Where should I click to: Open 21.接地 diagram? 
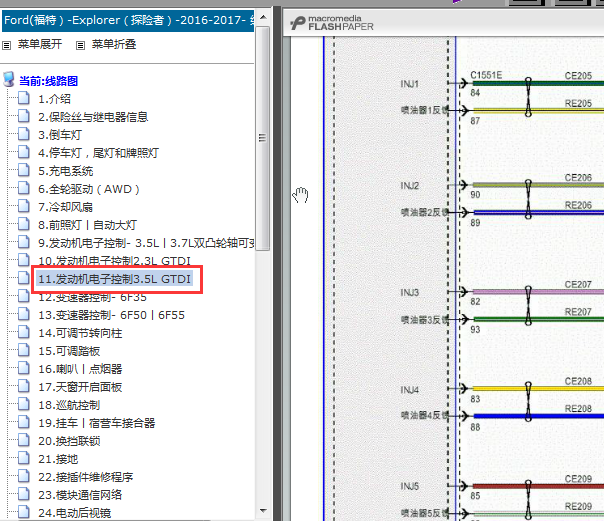[x=58, y=459]
